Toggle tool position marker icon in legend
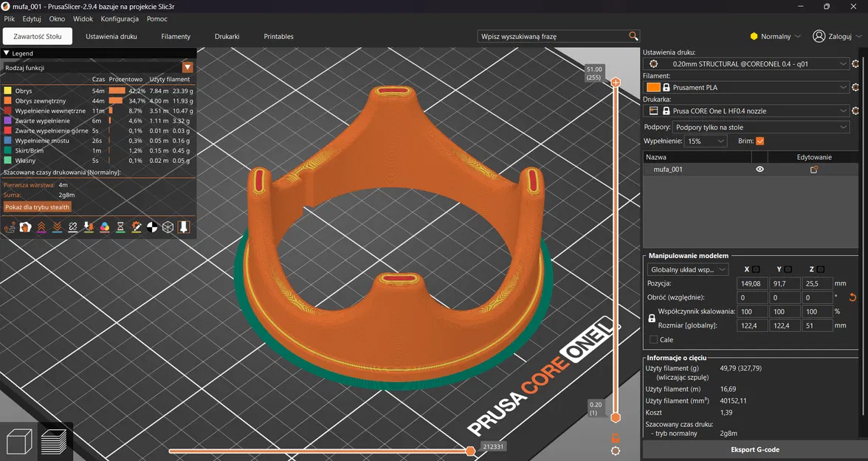This screenshot has width=868, height=461. click(184, 227)
